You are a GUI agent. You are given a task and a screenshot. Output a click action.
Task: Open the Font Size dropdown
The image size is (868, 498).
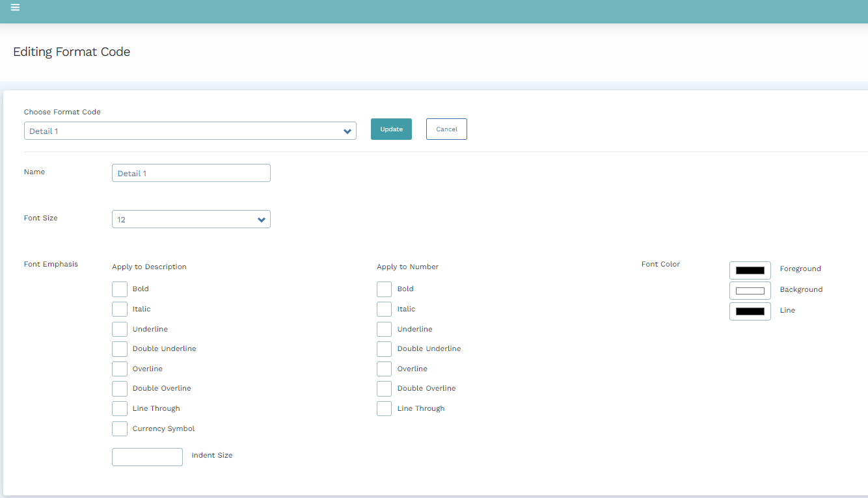coord(191,219)
